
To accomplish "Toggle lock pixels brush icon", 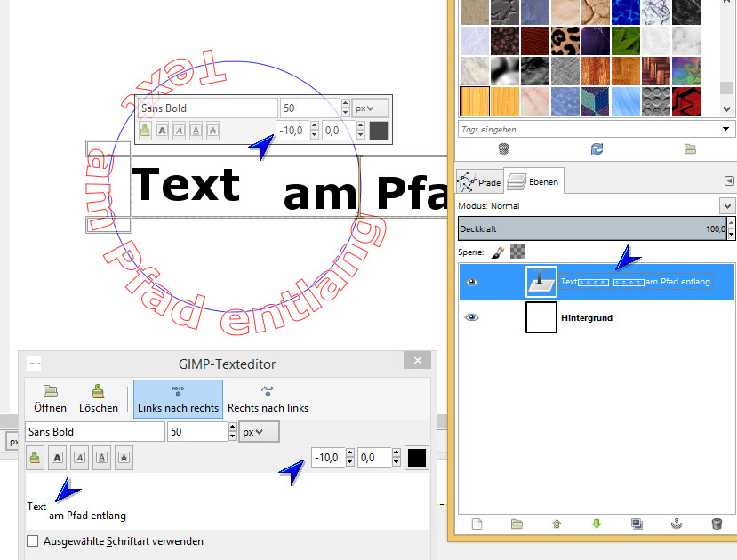I will pos(498,252).
